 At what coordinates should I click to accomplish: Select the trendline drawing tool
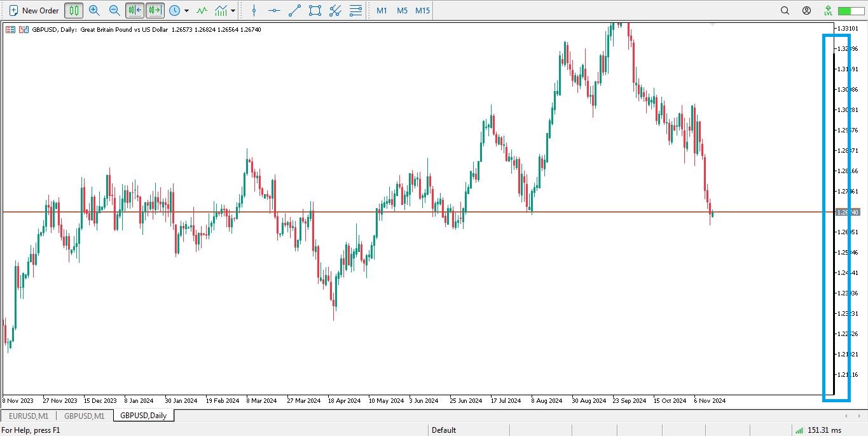(x=294, y=10)
